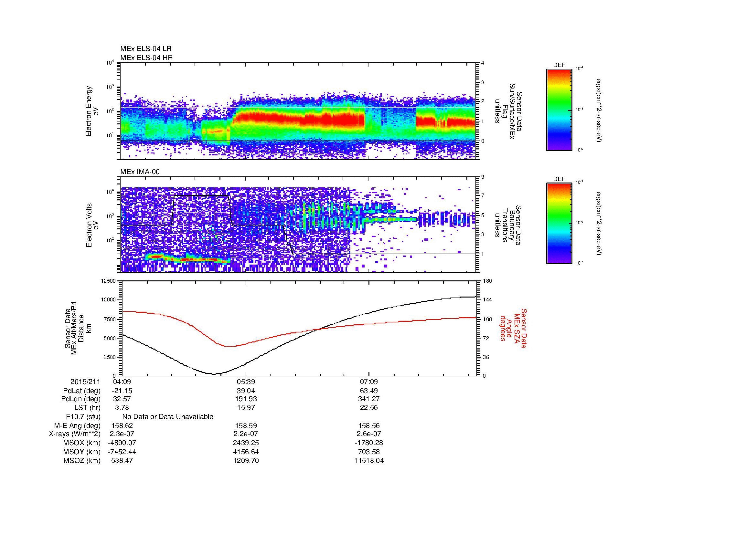Click the '04:09' time tick label
This screenshot has width=756, height=534.
coord(122,382)
